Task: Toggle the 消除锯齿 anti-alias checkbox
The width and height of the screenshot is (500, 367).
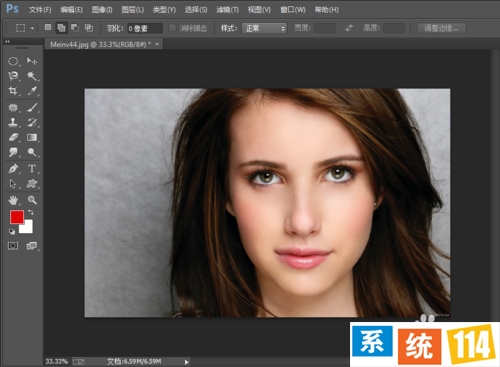Action: coord(172,28)
